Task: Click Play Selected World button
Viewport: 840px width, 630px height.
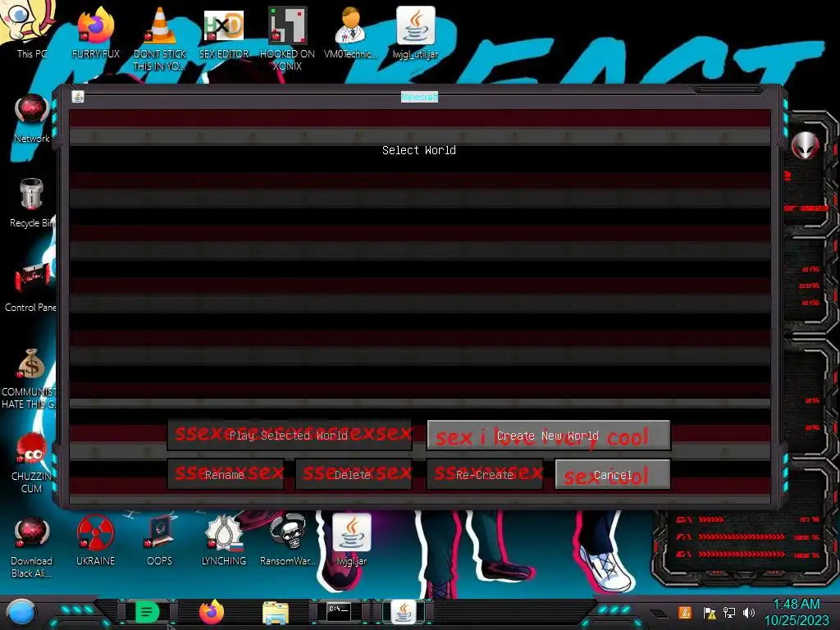Action: click(290, 435)
